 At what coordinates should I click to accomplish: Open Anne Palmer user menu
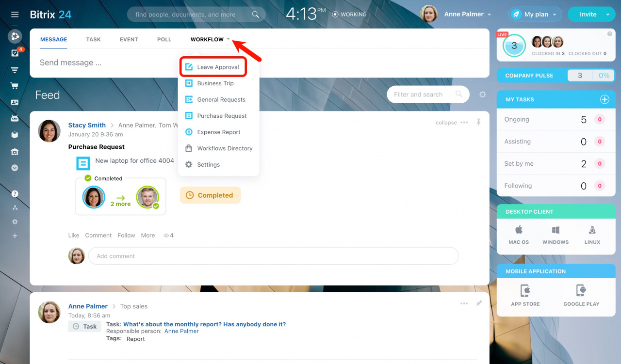[x=456, y=14]
